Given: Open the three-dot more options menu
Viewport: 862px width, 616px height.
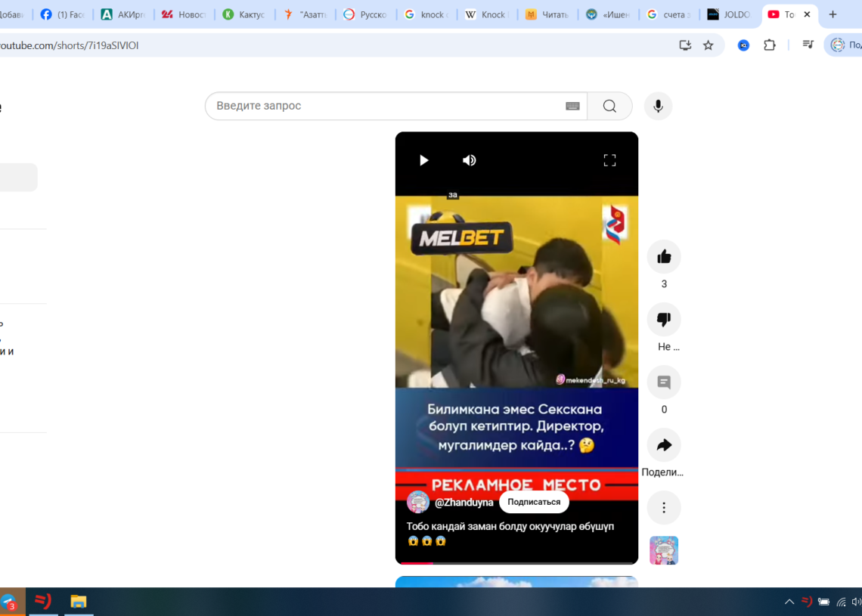Looking at the screenshot, I should 664,508.
